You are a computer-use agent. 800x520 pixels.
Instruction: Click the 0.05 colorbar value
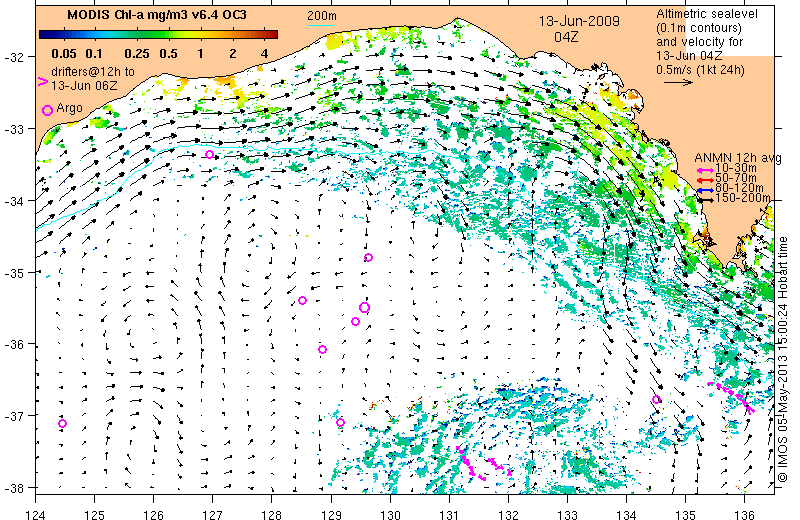[64, 54]
